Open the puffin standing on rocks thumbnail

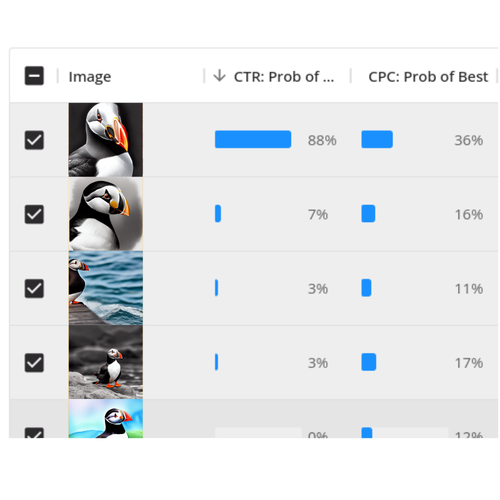(x=106, y=362)
